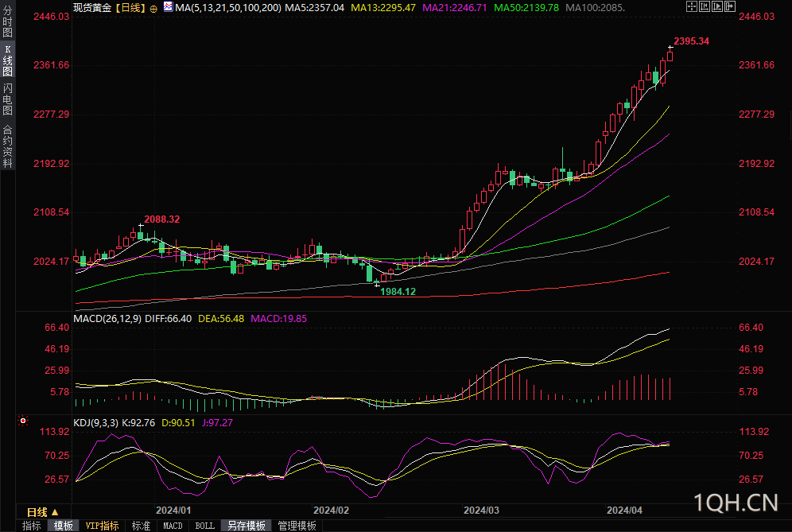Viewport: 792px width, 532px height.
Task: Open the 日线 period dropdown
Action: pyautogui.click(x=43, y=512)
